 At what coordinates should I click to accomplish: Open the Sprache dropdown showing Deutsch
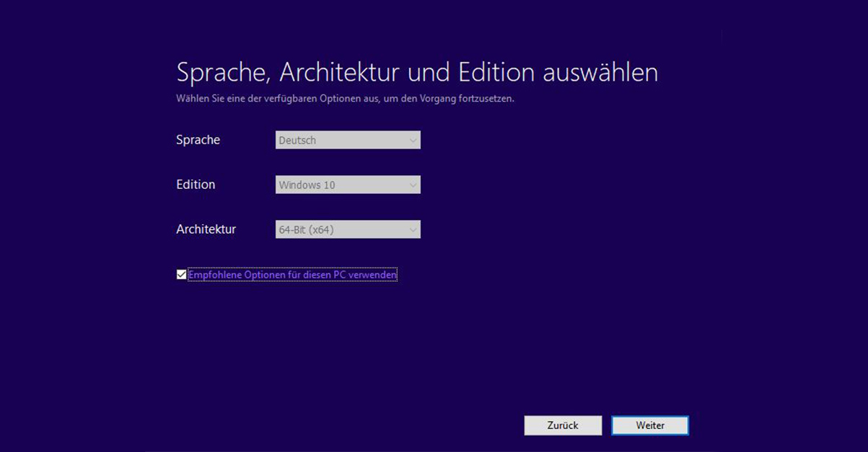tap(347, 140)
